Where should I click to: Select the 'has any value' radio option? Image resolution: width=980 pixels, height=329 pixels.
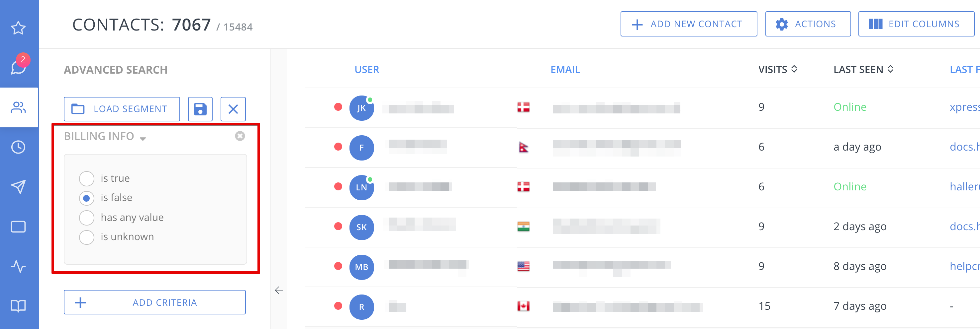coord(86,218)
